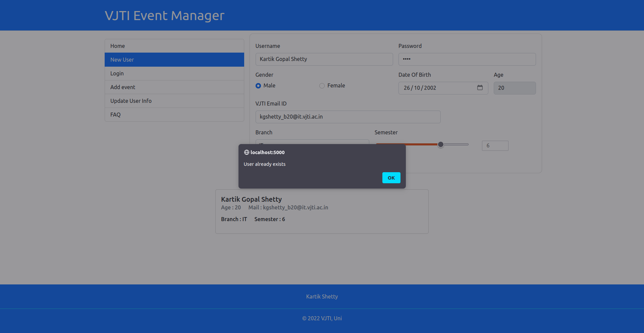
Task: Click the © 2022 VJTI, Uni text
Action: click(x=322, y=318)
